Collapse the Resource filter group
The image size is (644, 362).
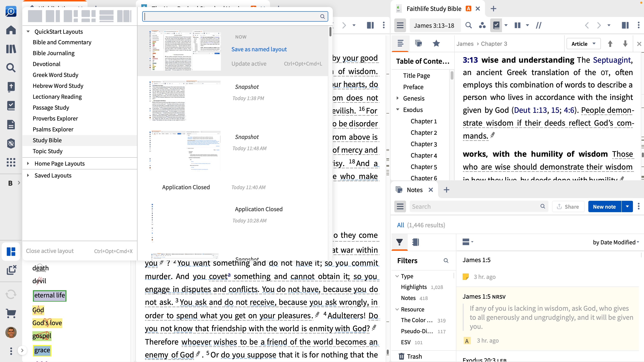[x=397, y=309]
